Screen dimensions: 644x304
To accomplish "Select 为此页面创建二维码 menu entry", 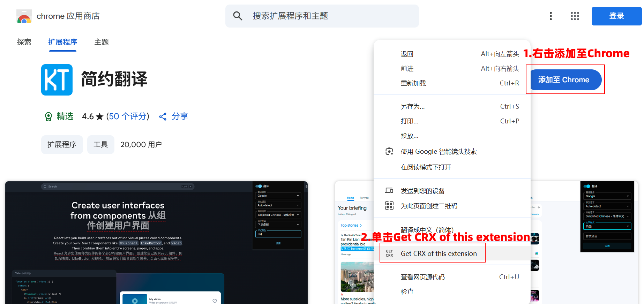I will (x=452, y=206).
